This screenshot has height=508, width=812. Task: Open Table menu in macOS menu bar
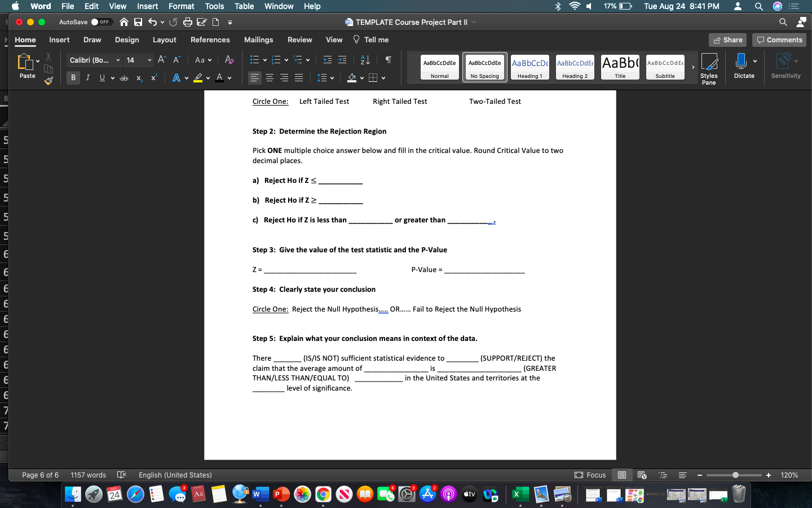coord(244,6)
